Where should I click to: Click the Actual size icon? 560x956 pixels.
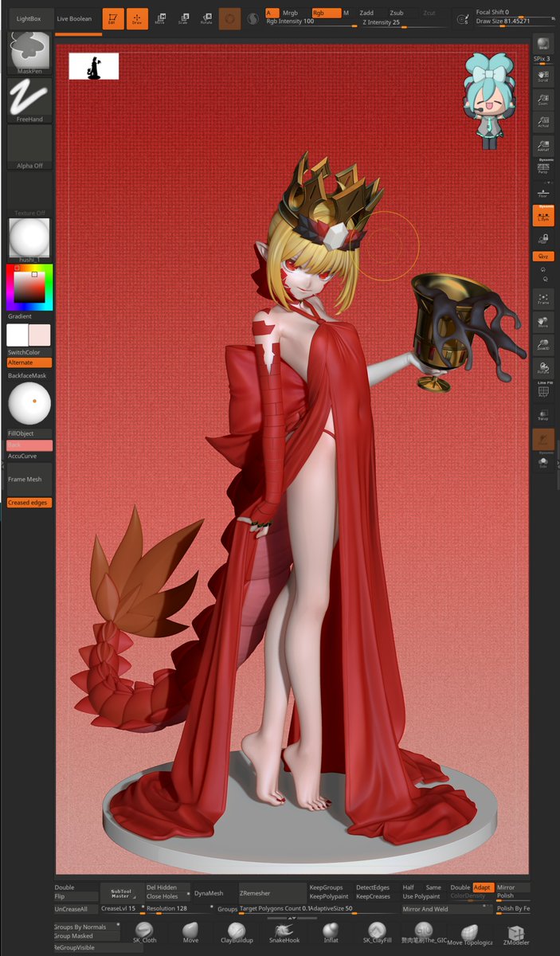(543, 120)
